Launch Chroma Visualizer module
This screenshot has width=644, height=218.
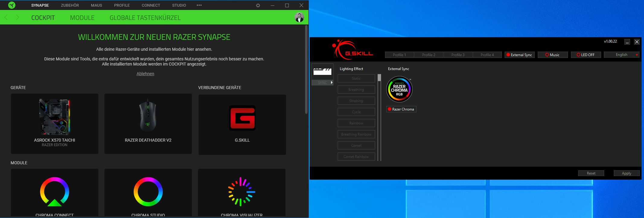(242, 193)
